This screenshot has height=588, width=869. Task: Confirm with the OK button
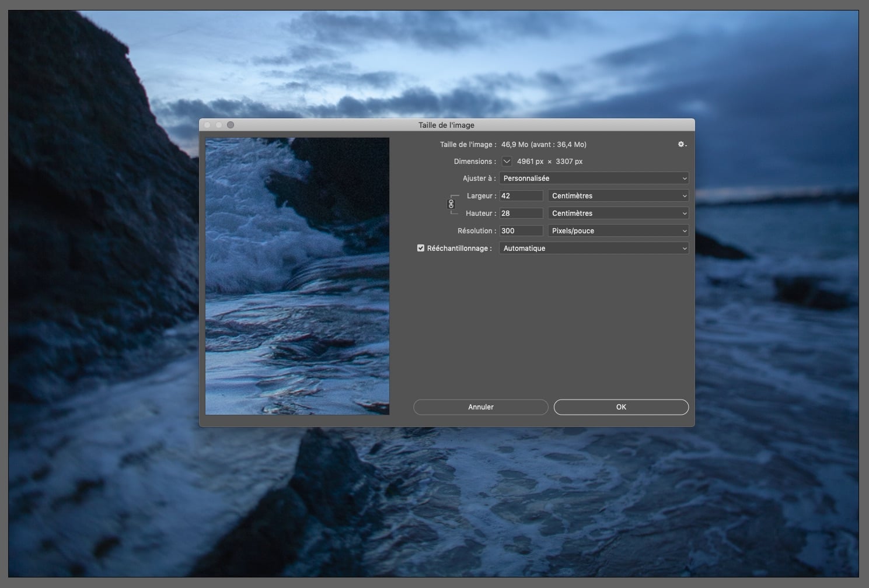click(x=621, y=407)
